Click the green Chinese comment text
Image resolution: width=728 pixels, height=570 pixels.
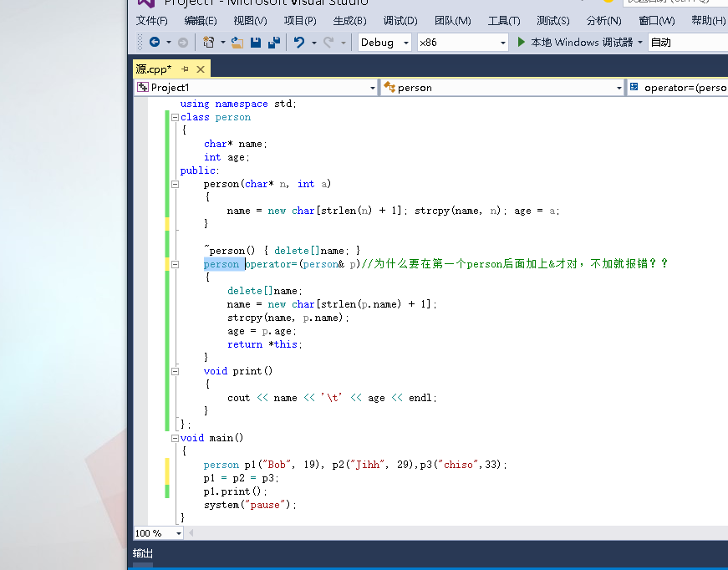point(514,264)
